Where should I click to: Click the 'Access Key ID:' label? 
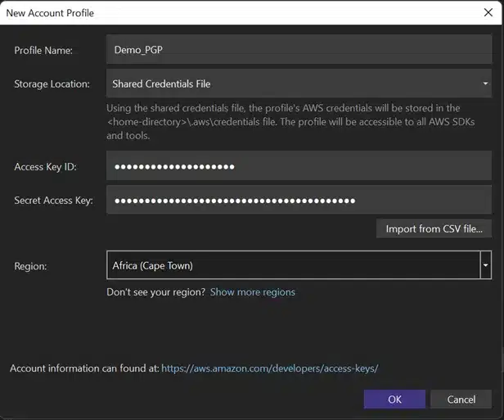tap(45, 167)
